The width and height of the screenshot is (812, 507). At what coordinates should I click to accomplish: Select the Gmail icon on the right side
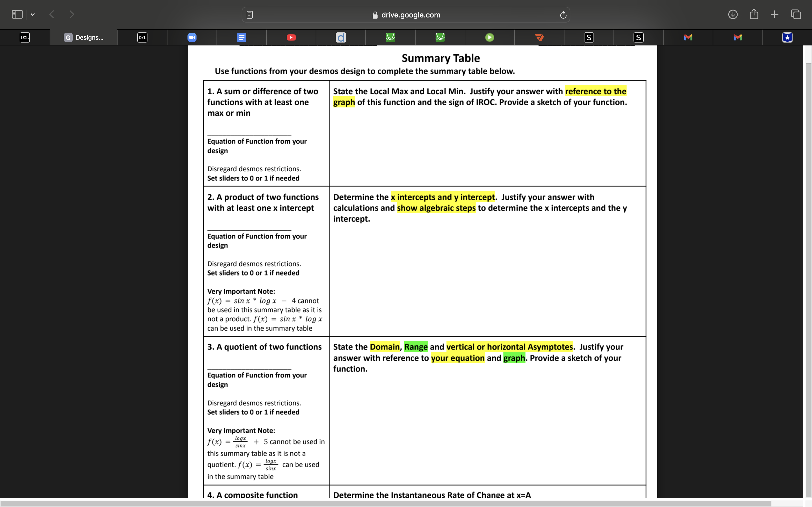738,37
